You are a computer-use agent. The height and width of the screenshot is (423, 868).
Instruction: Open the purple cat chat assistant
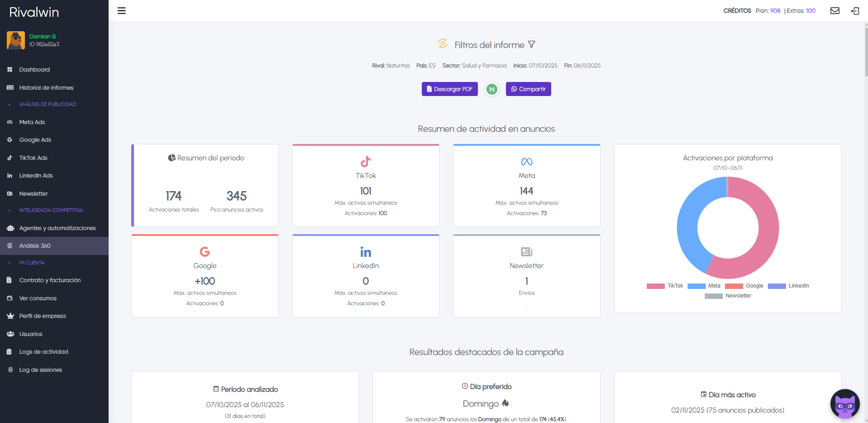[844, 404]
